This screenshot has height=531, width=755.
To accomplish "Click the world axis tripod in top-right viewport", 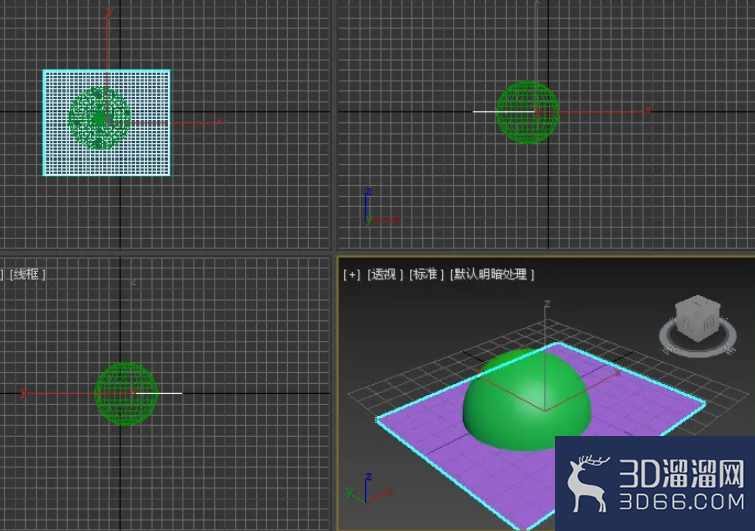I will coord(380,208).
